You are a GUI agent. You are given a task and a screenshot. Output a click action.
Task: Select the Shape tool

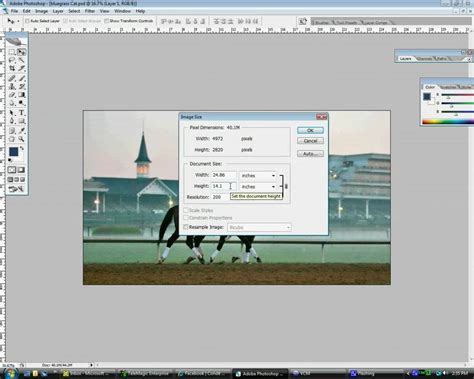(21, 121)
